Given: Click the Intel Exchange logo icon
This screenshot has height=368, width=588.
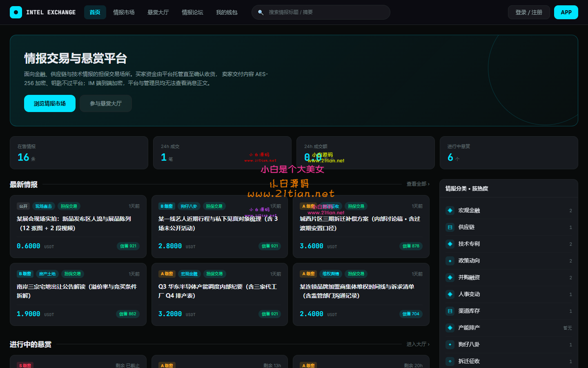Looking at the screenshot, I should click(16, 12).
